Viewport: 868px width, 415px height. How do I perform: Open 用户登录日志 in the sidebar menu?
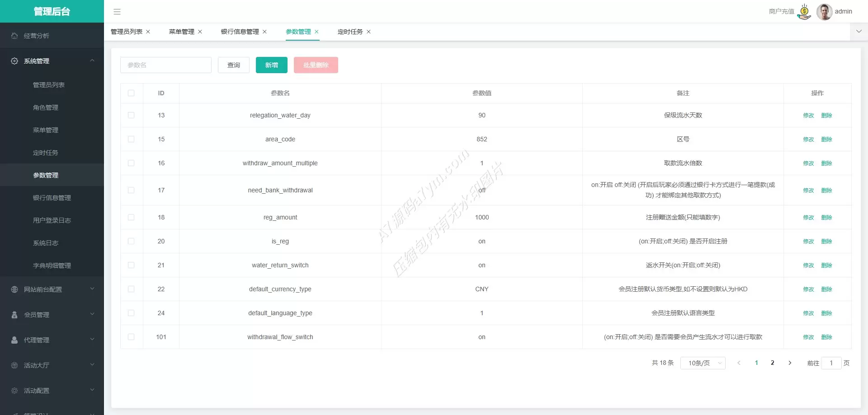(52, 220)
